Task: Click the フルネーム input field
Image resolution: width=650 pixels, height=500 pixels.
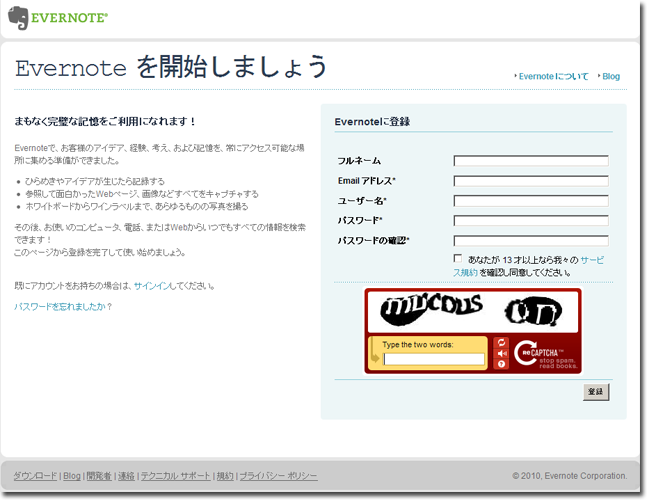Action: (x=530, y=160)
